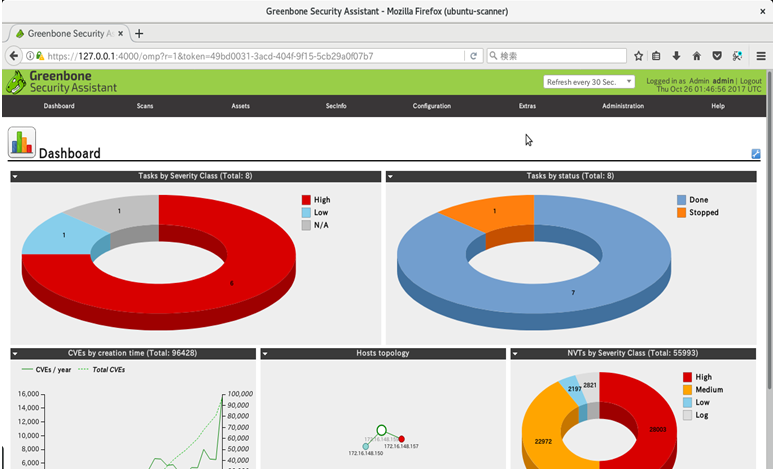Open the Help menu

click(718, 106)
